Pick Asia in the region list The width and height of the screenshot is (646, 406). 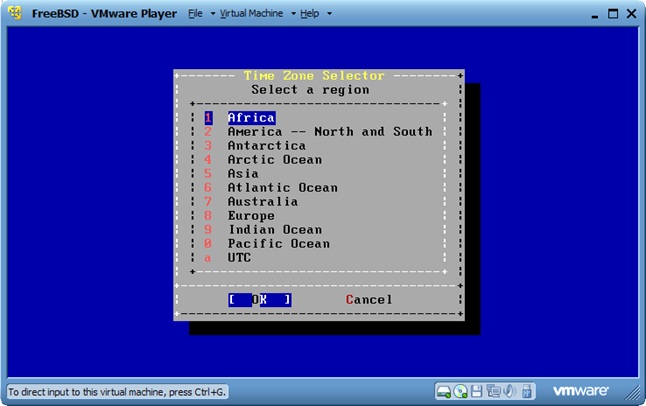(x=243, y=174)
